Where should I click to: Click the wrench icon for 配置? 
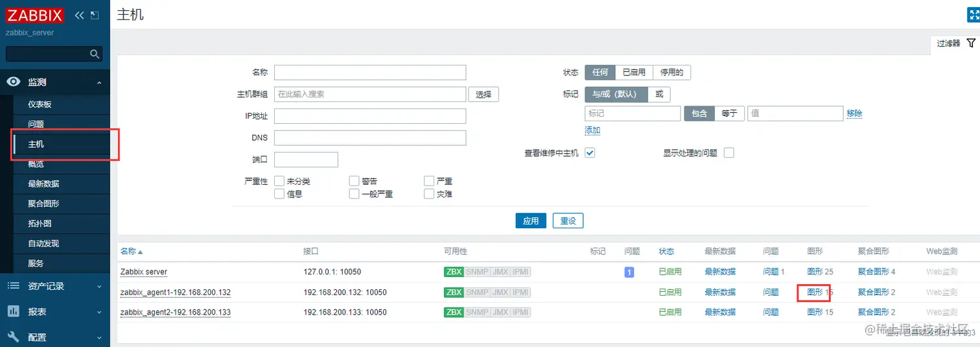[13, 337]
